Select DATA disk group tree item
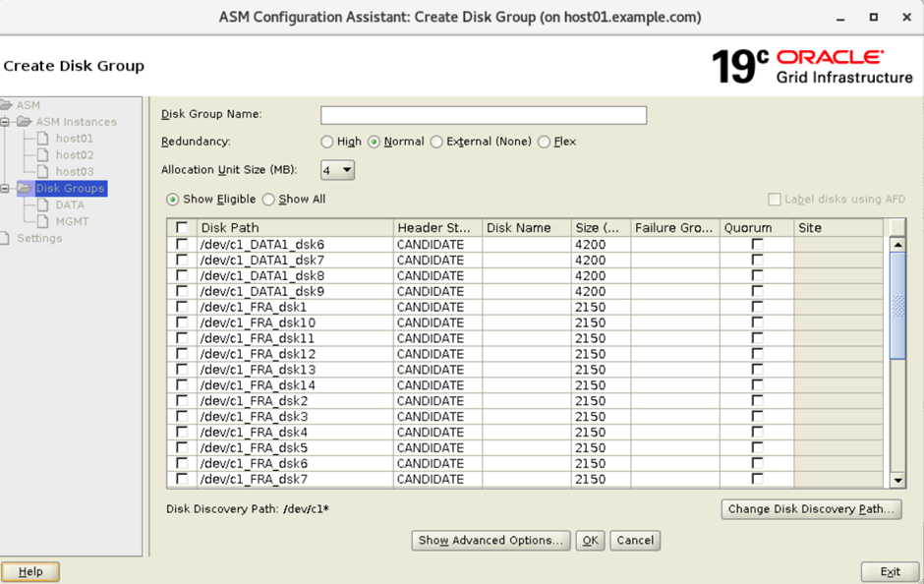924x584 pixels. 70,205
